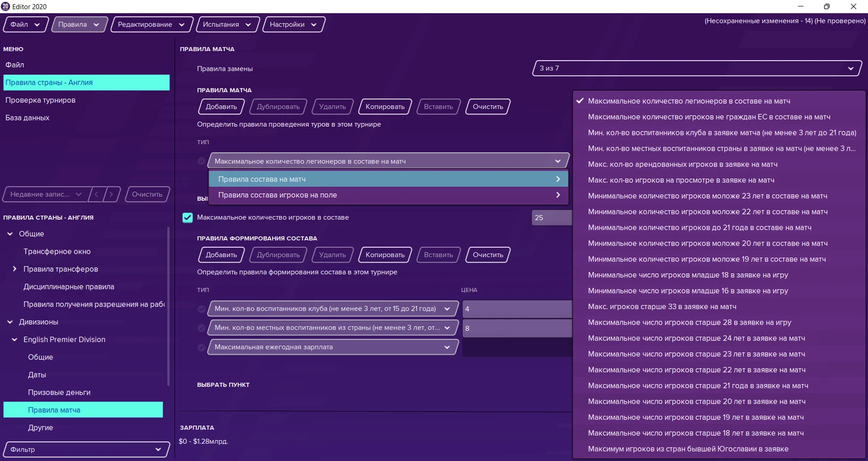Open the Фильтр dropdown at bottom left
868x461 pixels.
(86, 450)
